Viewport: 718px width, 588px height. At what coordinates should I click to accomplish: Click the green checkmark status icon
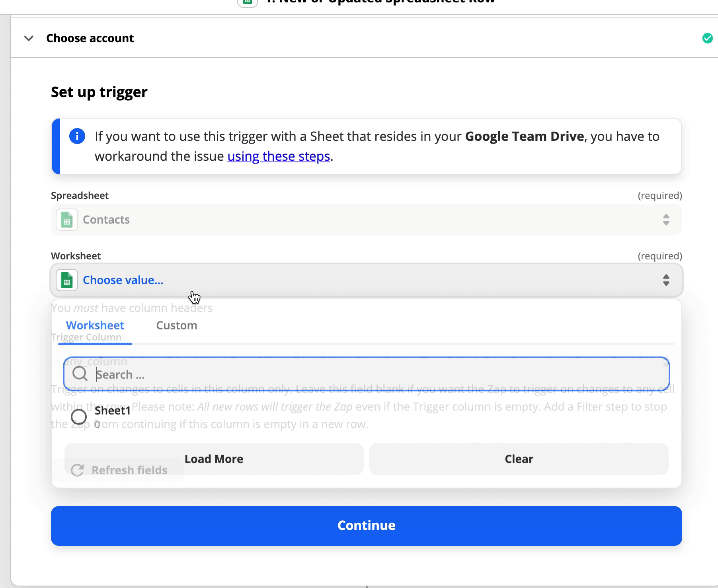pyautogui.click(x=707, y=38)
